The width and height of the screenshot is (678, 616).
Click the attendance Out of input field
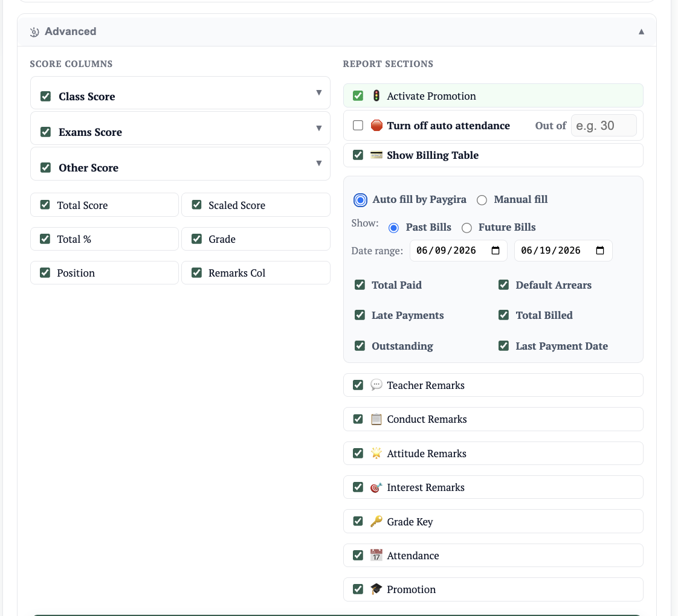click(x=604, y=126)
